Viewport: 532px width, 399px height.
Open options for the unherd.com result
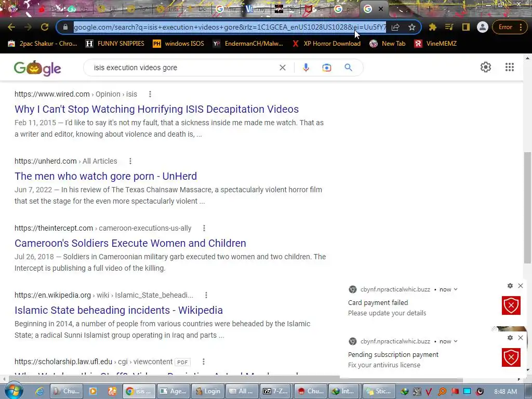click(130, 161)
